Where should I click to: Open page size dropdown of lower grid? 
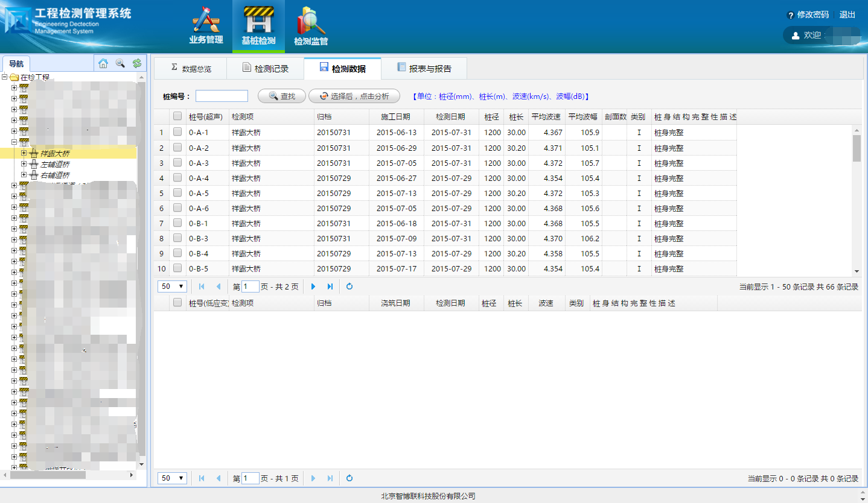pos(172,478)
